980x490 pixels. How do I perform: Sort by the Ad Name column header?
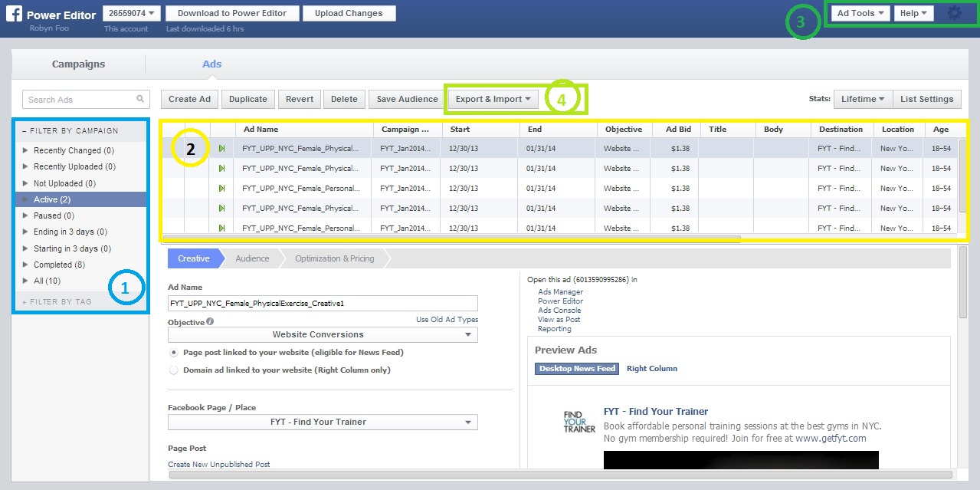(x=303, y=130)
